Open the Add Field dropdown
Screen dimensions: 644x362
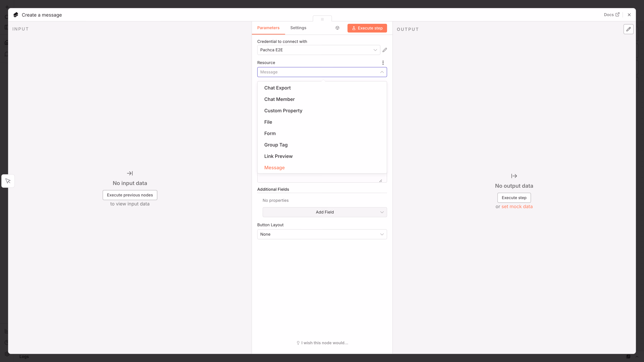[x=325, y=212]
